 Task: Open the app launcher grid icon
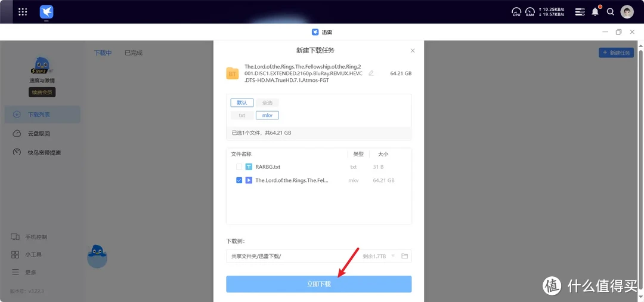pos(23,12)
